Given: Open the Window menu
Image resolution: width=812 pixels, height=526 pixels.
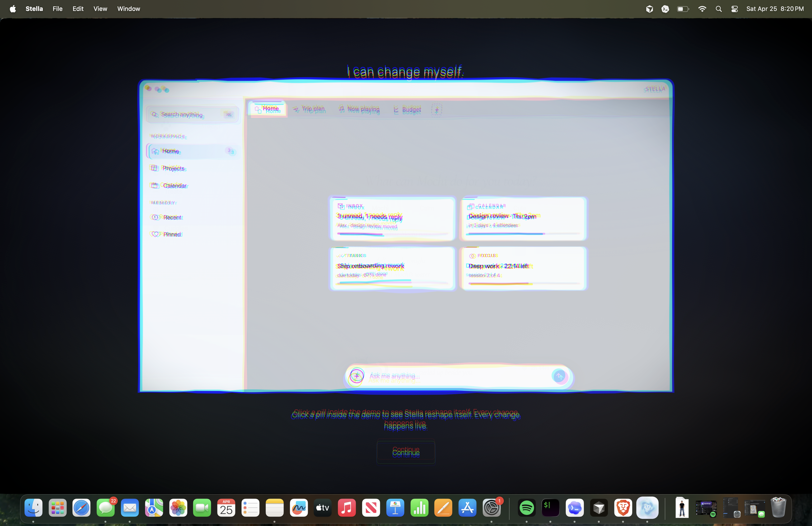Looking at the screenshot, I should tap(129, 9).
